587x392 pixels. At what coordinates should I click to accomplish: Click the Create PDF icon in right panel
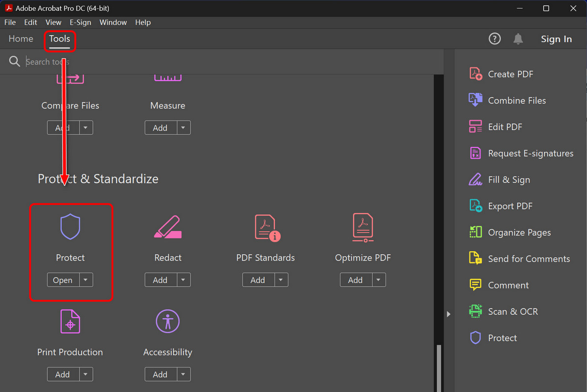point(475,73)
